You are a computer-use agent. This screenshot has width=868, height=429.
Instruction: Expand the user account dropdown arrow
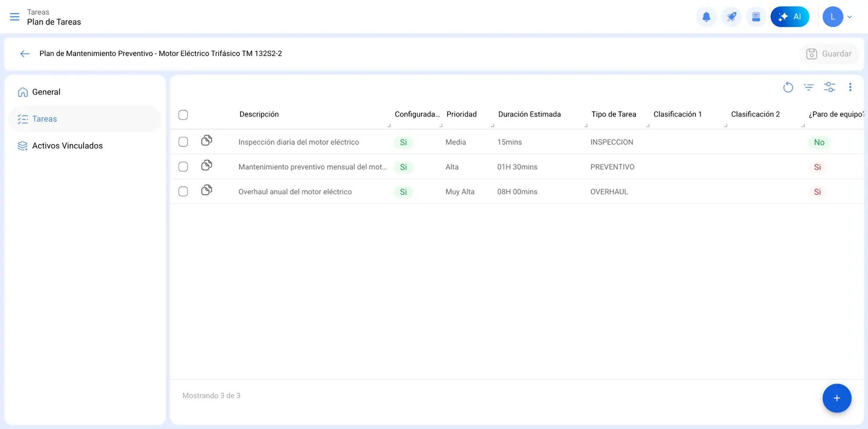(x=849, y=17)
